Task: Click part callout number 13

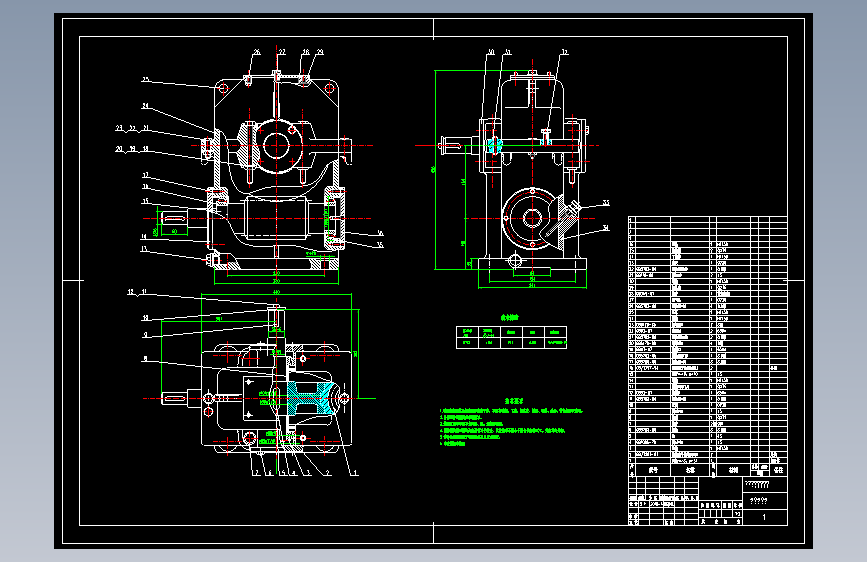Action: 144,249
